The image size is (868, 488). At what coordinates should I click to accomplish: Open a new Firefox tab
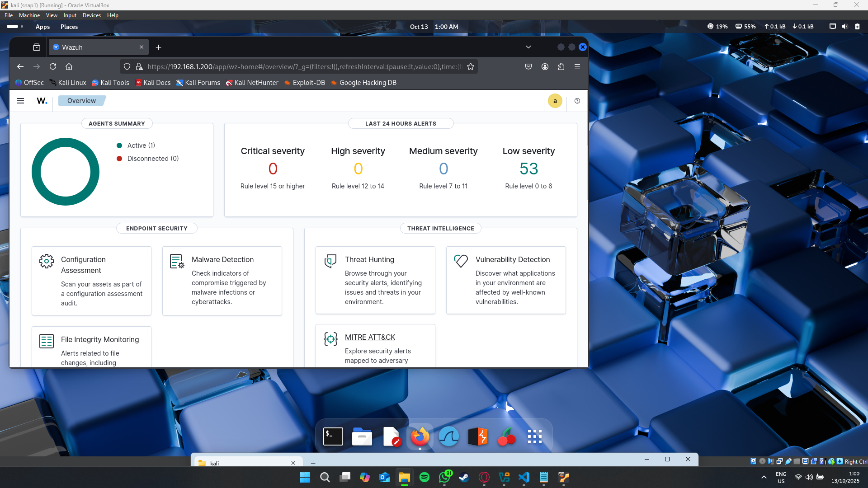(x=158, y=47)
